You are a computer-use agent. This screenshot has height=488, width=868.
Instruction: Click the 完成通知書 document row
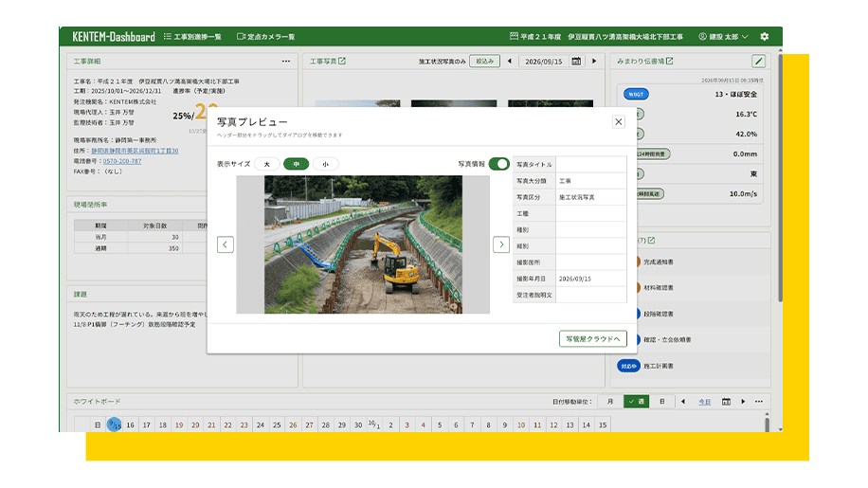point(703,262)
